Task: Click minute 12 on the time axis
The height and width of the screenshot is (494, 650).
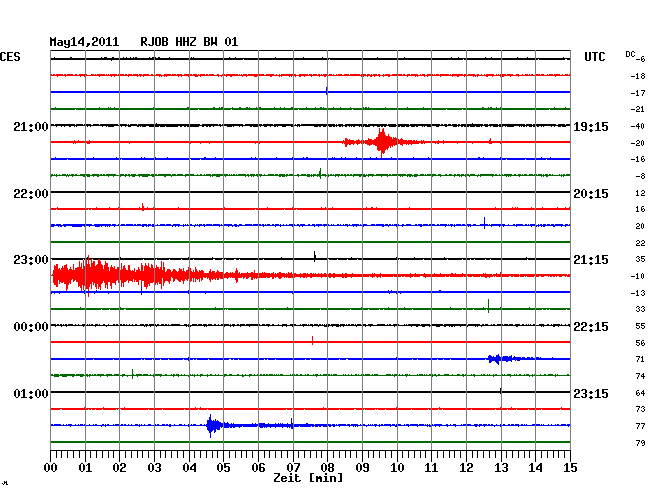Action: pyautogui.click(x=466, y=468)
